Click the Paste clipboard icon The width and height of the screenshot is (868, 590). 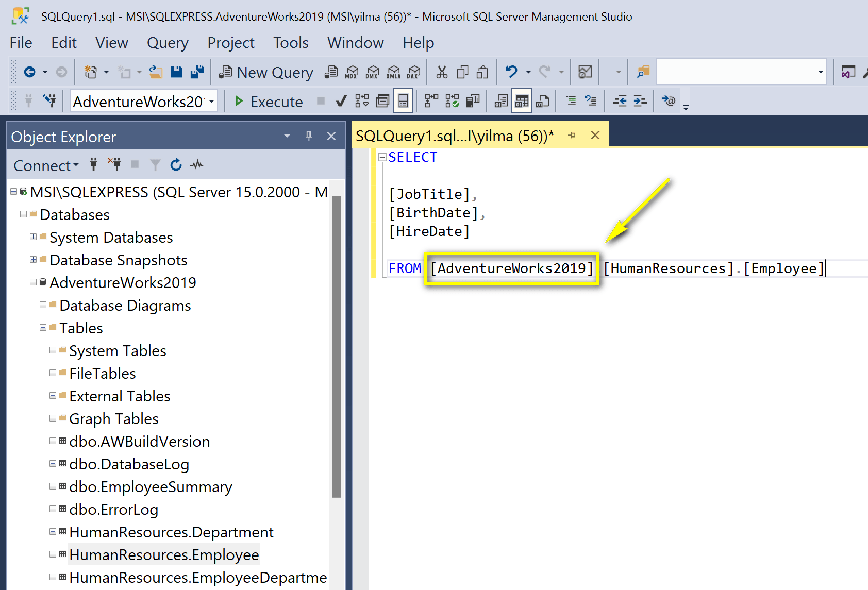482,72
